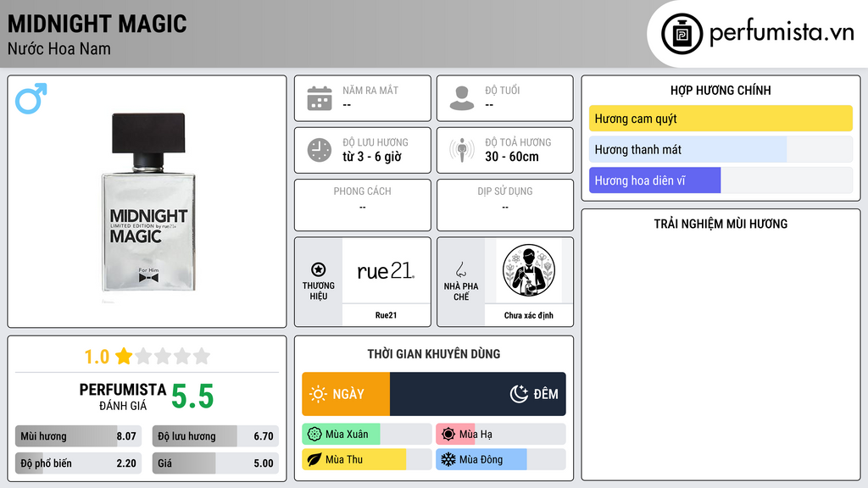Click the perfumista.vn site name
The height and width of the screenshot is (488, 868).
pos(782,32)
